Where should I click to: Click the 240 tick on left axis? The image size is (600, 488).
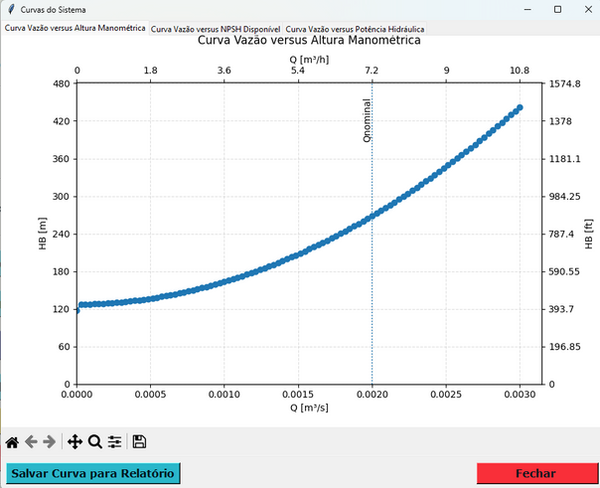[x=62, y=234]
